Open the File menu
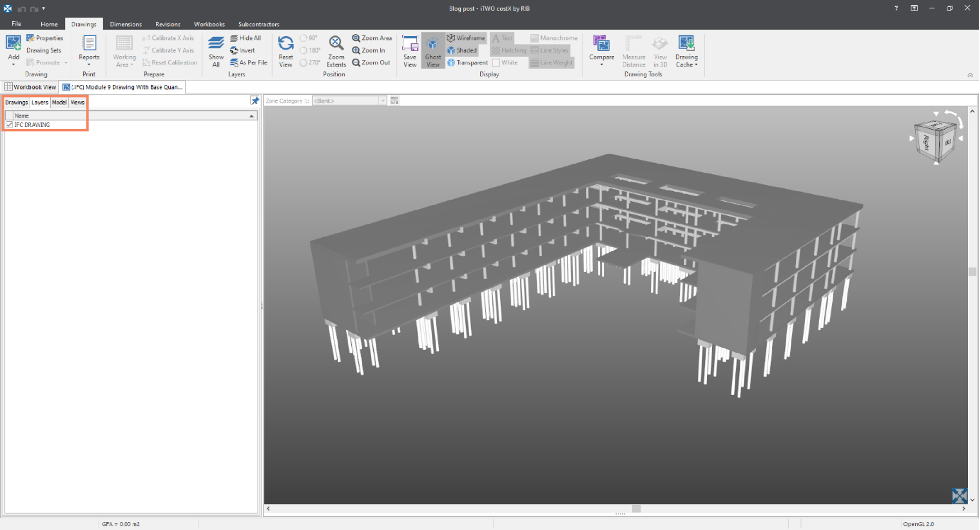Image resolution: width=980 pixels, height=530 pixels. click(16, 24)
